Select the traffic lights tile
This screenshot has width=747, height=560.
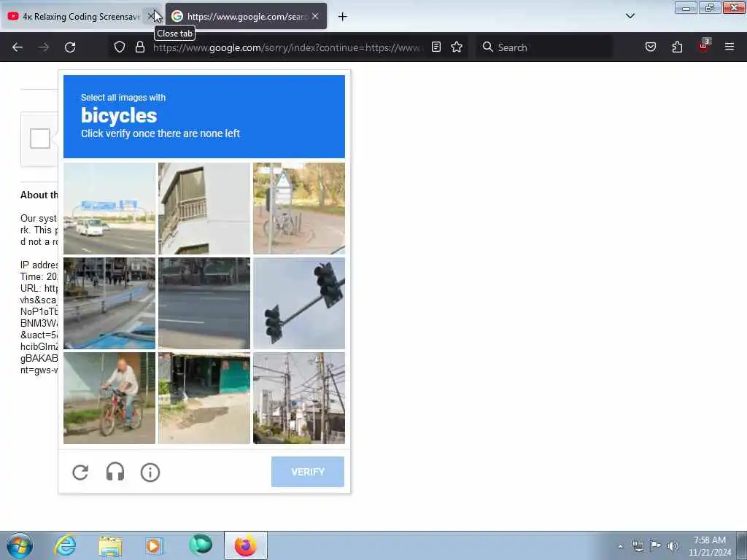298,303
